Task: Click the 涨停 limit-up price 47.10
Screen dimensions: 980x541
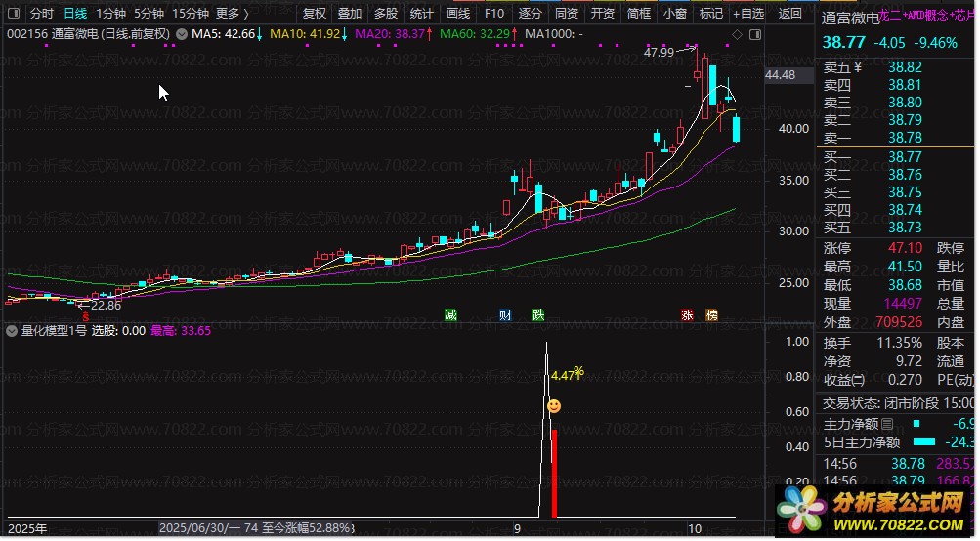Action: tap(905, 249)
